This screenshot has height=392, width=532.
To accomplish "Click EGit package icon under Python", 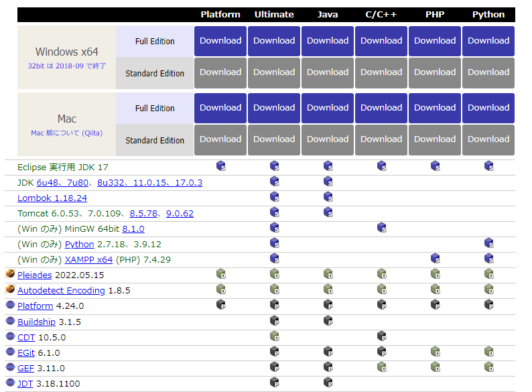I will (489, 351).
